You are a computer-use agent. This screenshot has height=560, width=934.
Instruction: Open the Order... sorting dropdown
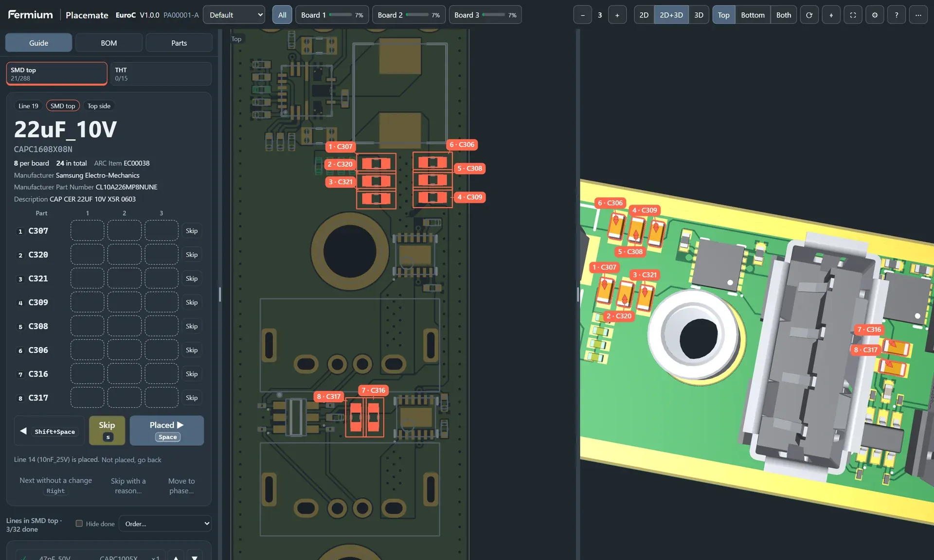tap(165, 524)
